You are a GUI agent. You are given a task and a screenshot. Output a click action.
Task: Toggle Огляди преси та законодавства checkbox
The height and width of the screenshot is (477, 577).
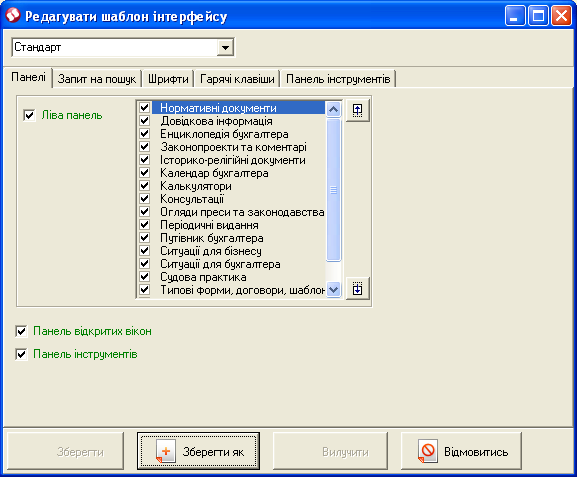pos(145,212)
